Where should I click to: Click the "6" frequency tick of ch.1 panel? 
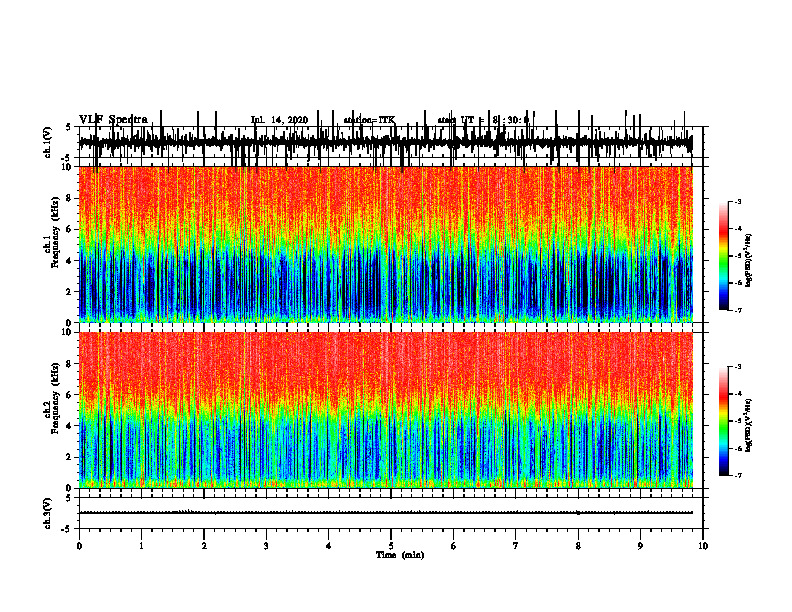[70, 229]
